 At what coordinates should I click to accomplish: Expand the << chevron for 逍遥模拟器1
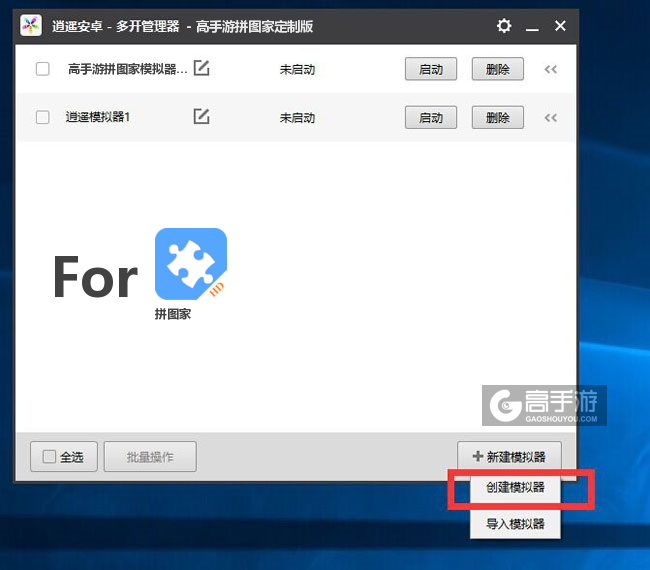[550, 117]
